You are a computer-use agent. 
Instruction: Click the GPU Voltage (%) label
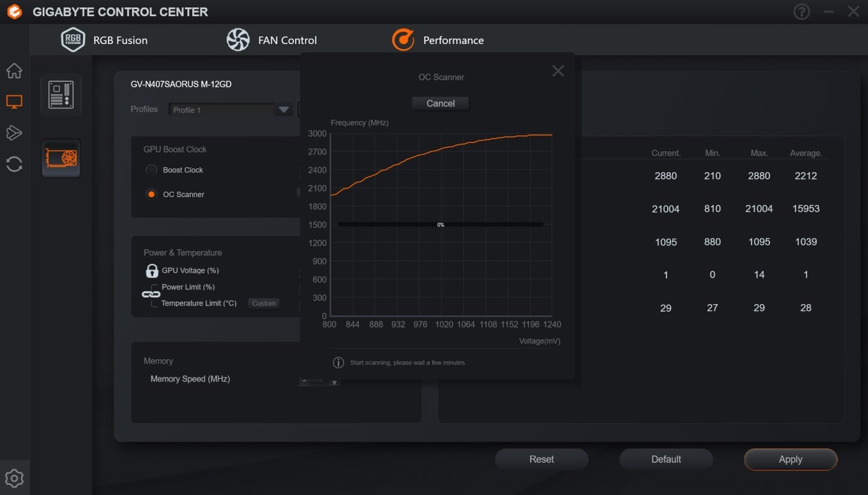190,271
